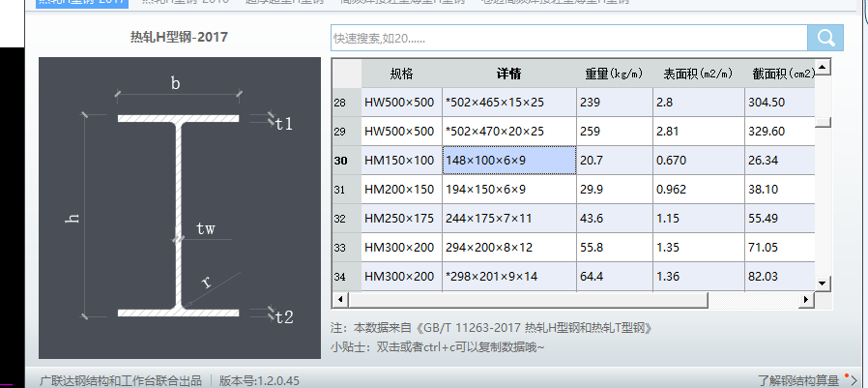Click the vertical scrollbar down arrow
Image resolution: width=868 pixels, height=388 pixels.
(823, 284)
